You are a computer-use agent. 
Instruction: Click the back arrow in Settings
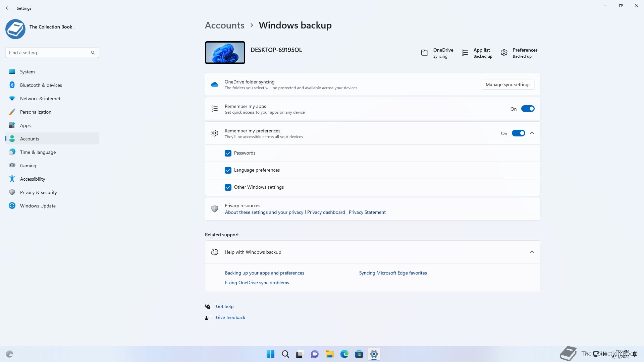click(x=8, y=8)
